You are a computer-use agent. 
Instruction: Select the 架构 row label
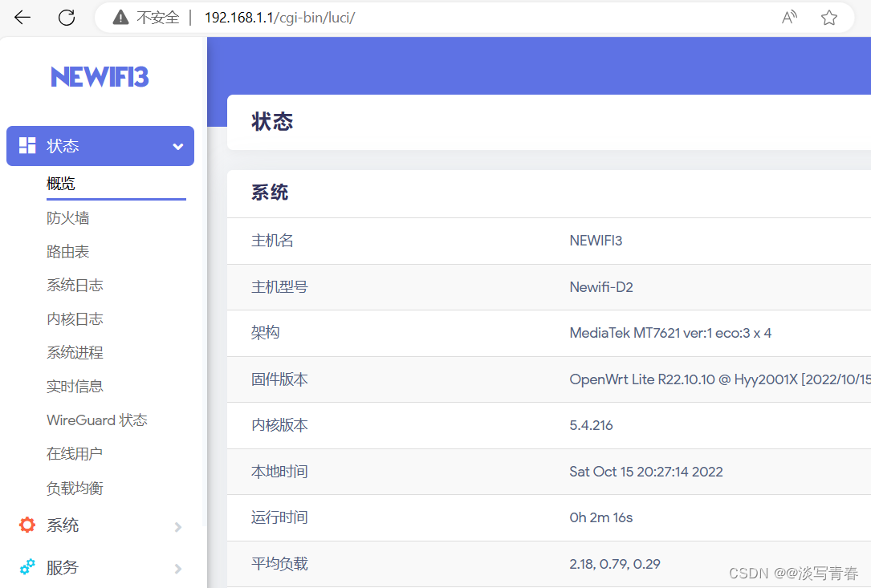(265, 333)
